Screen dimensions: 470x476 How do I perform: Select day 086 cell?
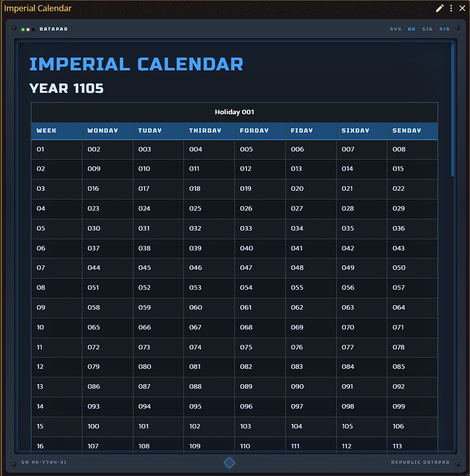(x=108, y=387)
